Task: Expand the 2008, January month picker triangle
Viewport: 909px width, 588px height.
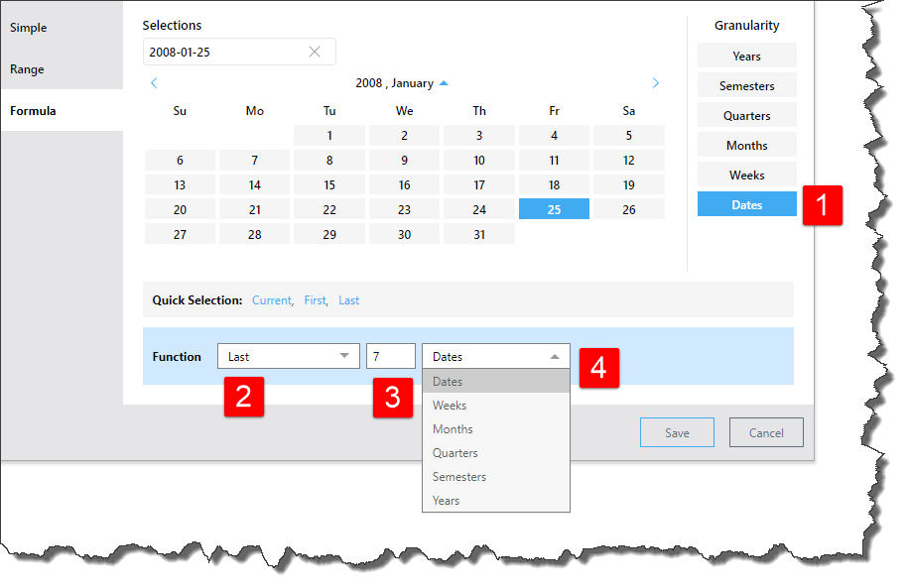Action: [x=444, y=83]
